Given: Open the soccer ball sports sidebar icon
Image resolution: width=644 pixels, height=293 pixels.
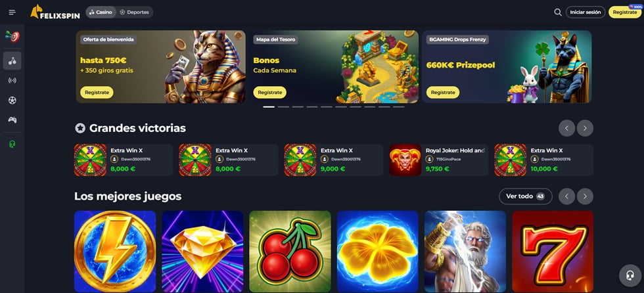Looking at the screenshot, I should [x=12, y=100].
